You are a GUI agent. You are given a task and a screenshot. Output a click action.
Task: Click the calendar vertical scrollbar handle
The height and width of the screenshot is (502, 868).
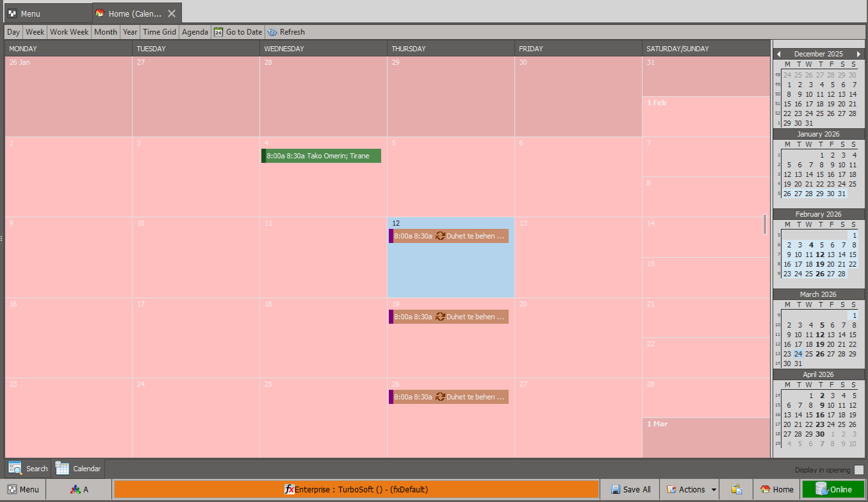pos(765,224)
